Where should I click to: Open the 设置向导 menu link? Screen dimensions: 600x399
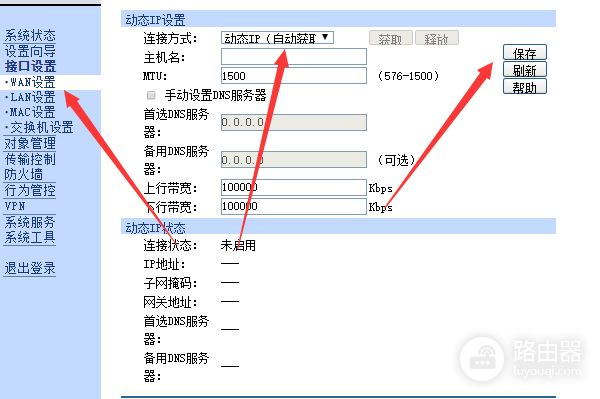click(x=30, y=50)
